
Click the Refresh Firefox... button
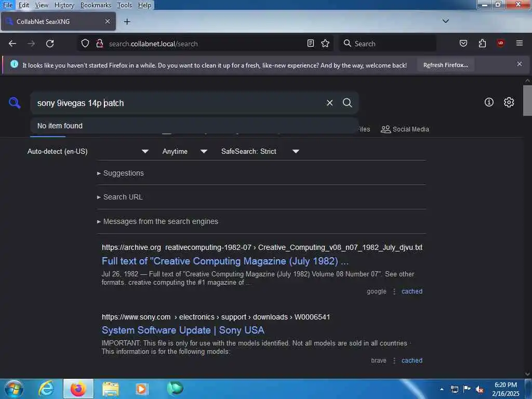click(445, 65)
